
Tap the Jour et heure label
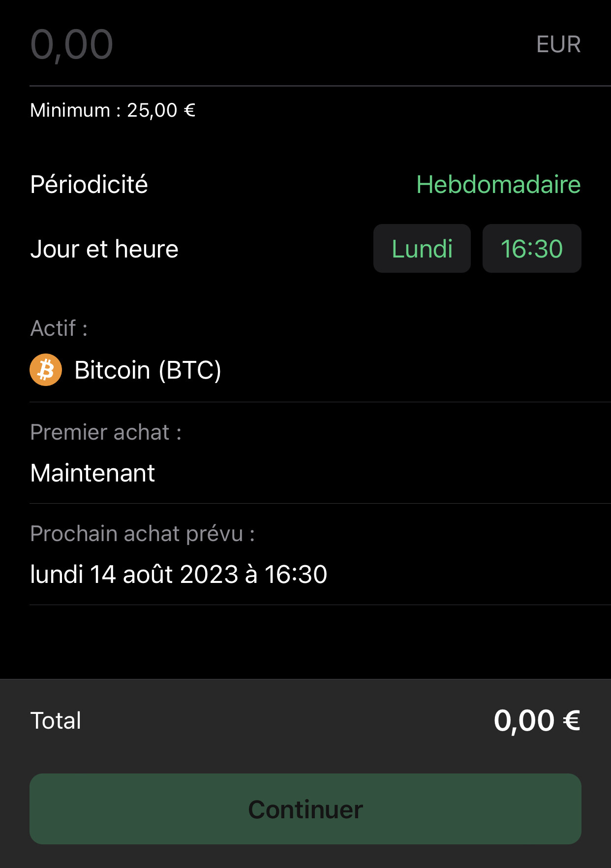coord(104,249)
